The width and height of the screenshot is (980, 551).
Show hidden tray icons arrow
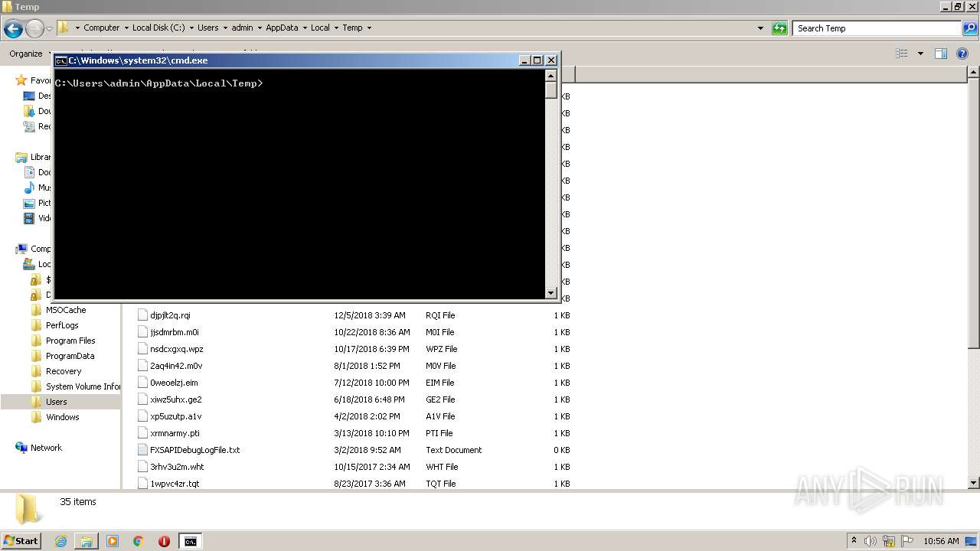854,540
